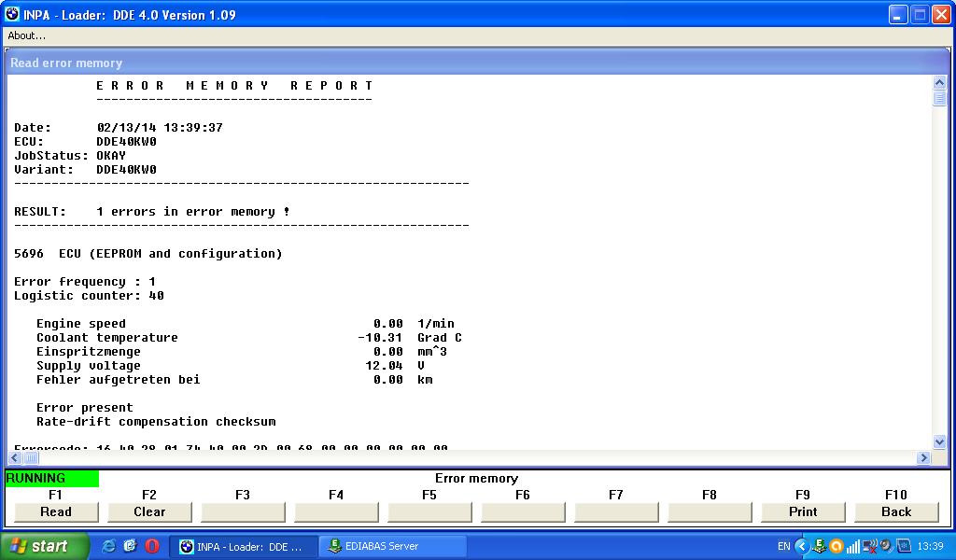Click the EDIABAS tray icon
This screenshot has height=560, width=956.
pos(819,546)
